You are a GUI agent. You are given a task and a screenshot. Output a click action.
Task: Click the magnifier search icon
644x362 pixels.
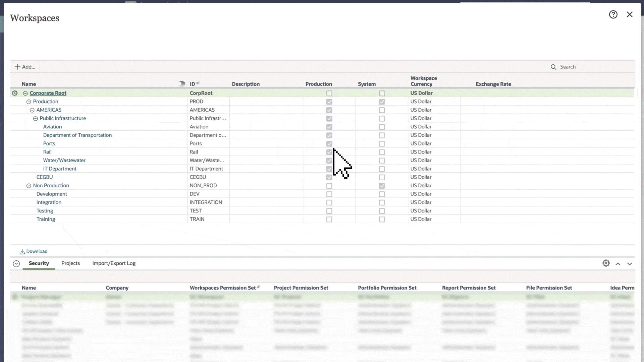pos(553,67)
